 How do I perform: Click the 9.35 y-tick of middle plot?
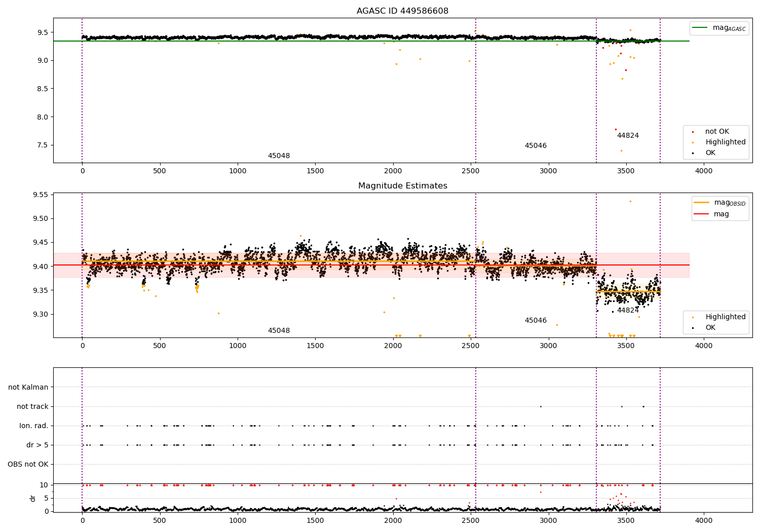pos(40,290)
